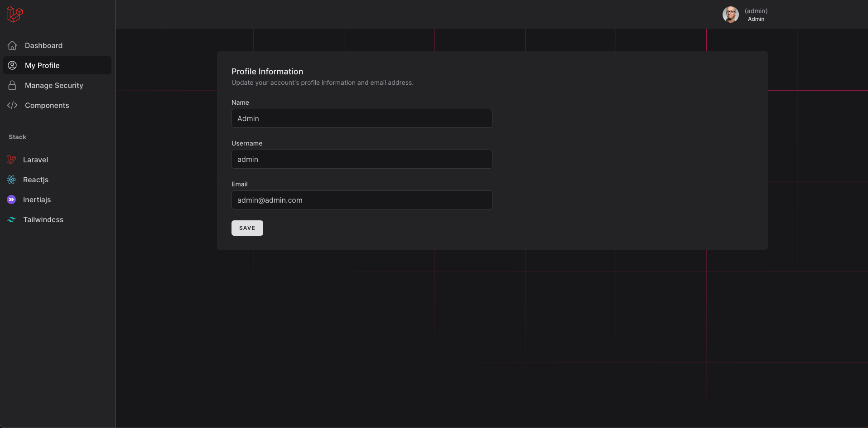Focus the Name input field

(x=362, y=118)
